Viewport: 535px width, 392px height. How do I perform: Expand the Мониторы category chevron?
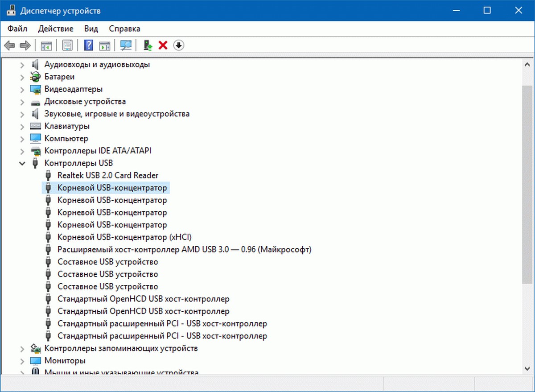click(x=22, y=360)
